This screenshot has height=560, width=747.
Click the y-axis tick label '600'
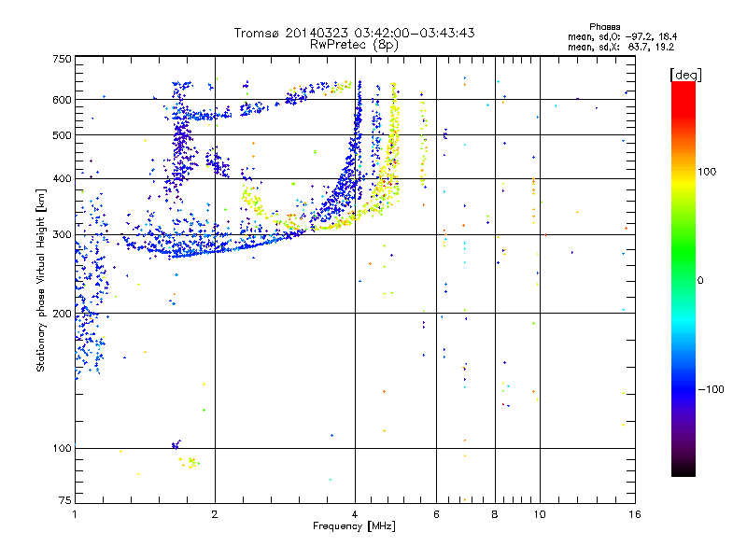click(x=62, y=100)
